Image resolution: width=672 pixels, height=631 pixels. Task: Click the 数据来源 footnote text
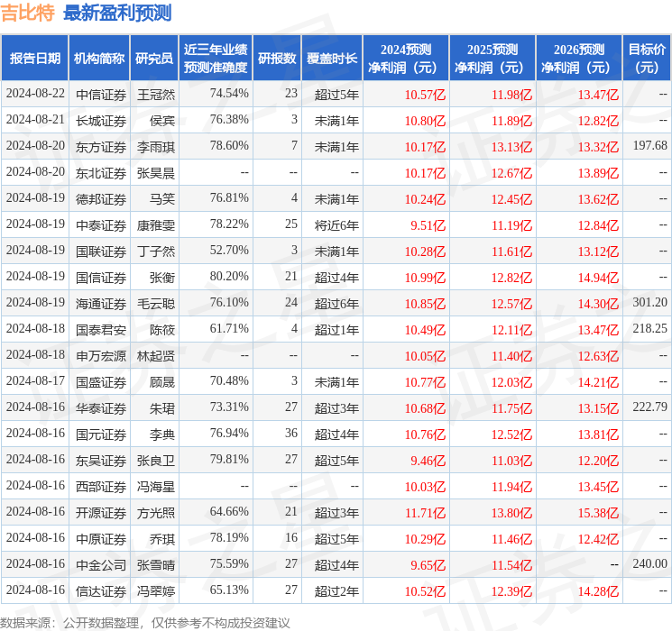145,622
